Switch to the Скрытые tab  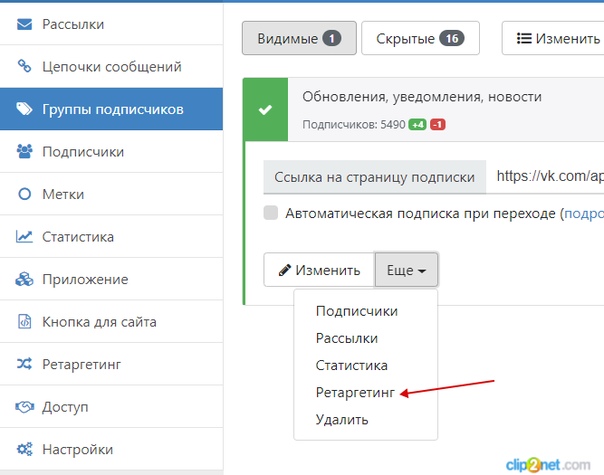[x=419, y=39]
